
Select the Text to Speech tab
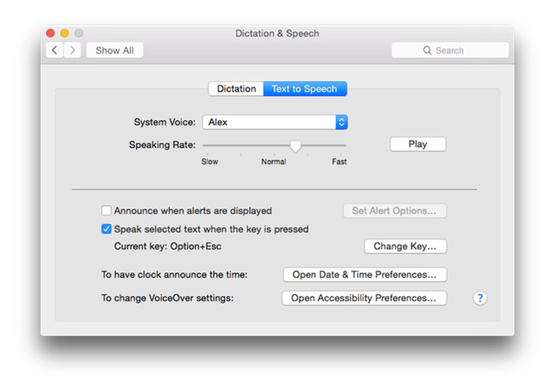(305, 88)
